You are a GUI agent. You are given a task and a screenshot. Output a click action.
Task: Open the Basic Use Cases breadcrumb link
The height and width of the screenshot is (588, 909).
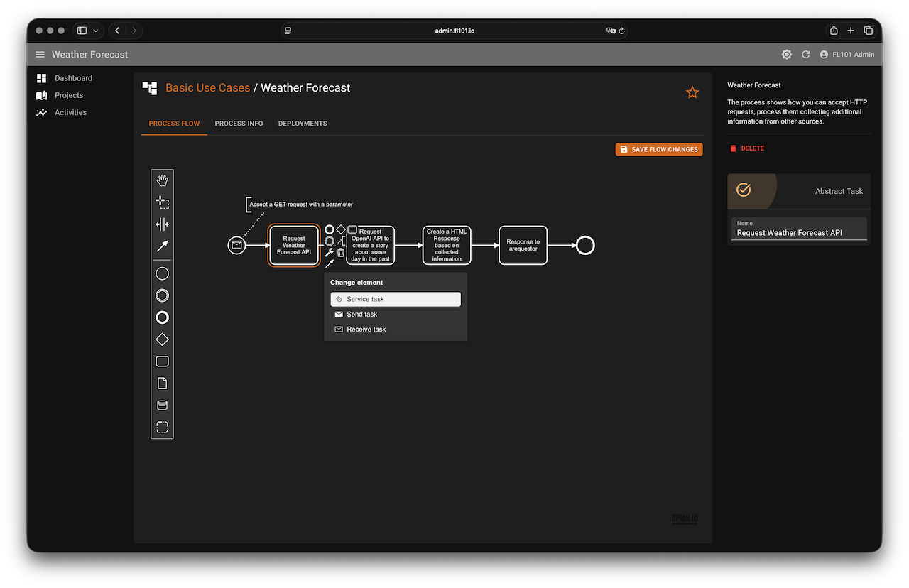point(207,88)
